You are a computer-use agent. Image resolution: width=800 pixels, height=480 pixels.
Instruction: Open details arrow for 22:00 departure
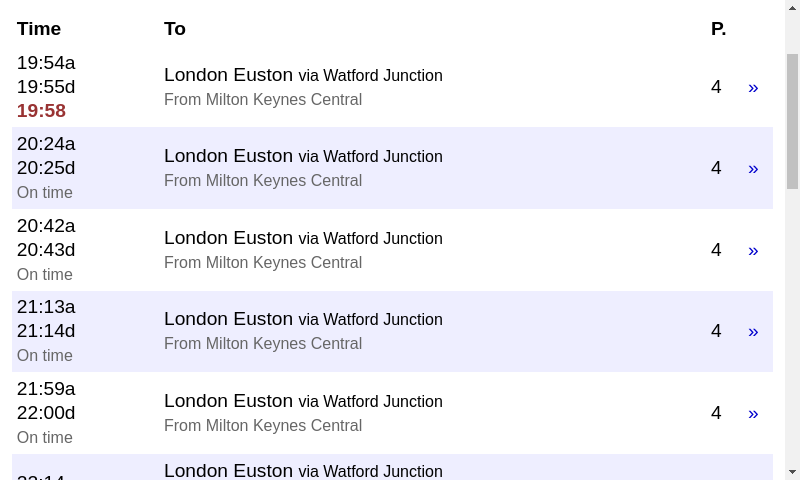click(x=753, y=414)
